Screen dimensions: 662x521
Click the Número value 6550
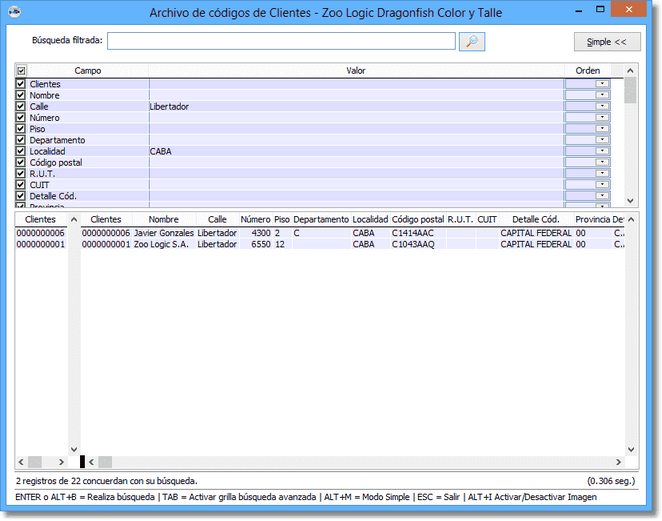point(256,244)
